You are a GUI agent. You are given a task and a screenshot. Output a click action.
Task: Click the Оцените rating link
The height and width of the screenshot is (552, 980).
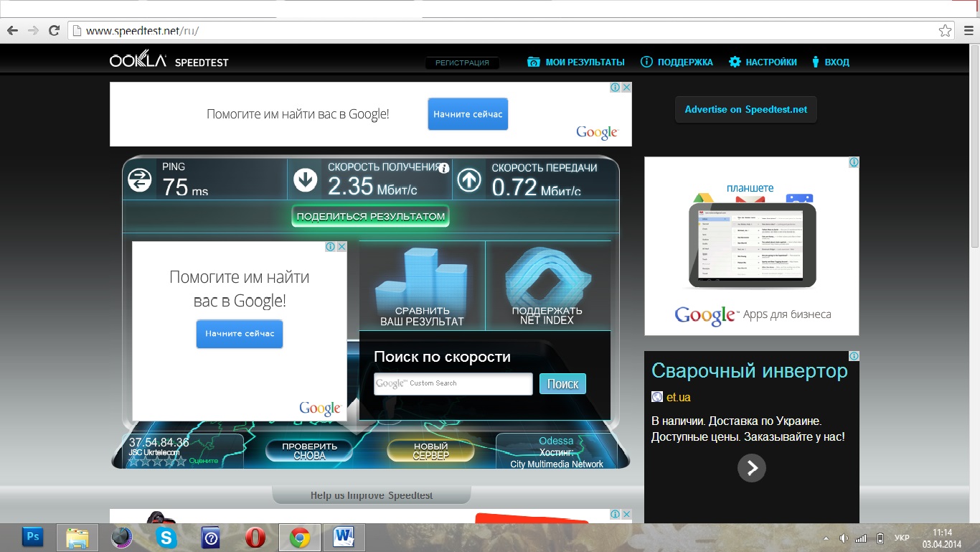(x=204, y=461)
